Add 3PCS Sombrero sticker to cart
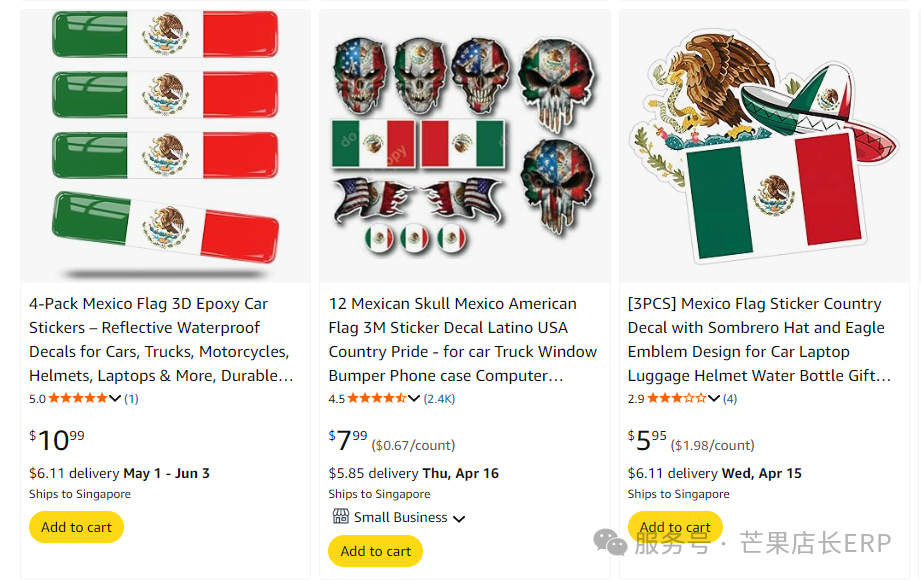921x580 pixels. pos(675,526)
